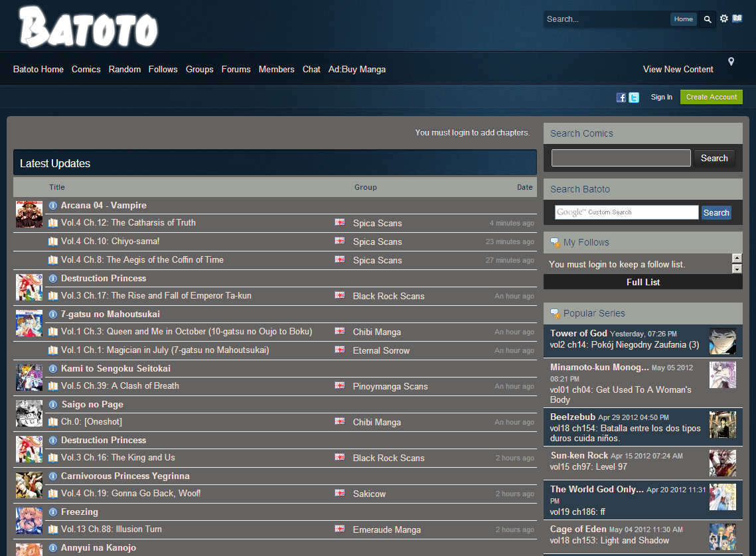Click book icon for Vol.3 Ch.17 Emperor Ta-kun

53,296
